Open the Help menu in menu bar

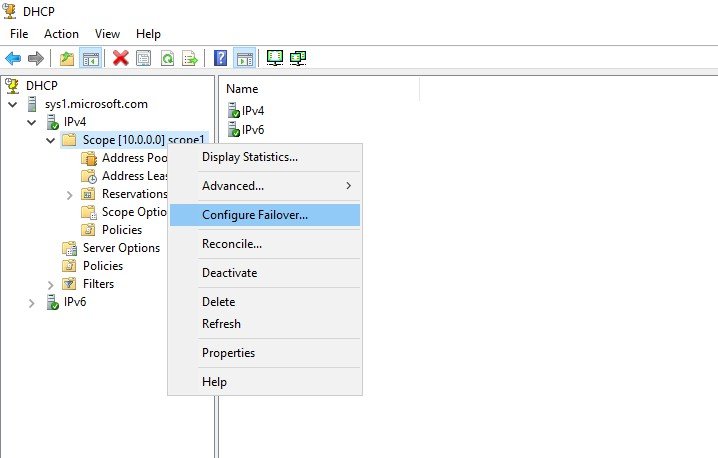pyautogui.click(x=148, y=34)
